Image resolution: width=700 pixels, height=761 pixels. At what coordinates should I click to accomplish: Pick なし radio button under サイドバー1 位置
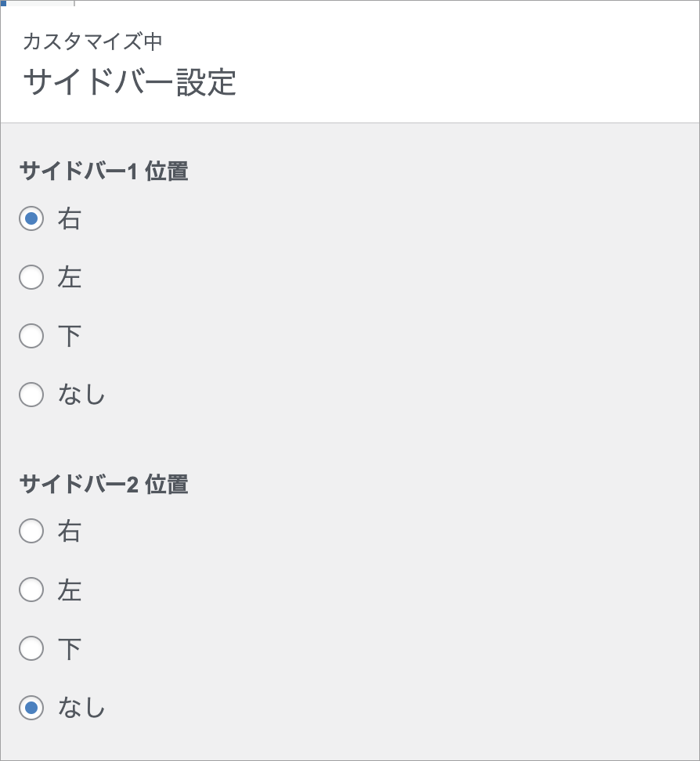tap(31, 395)
